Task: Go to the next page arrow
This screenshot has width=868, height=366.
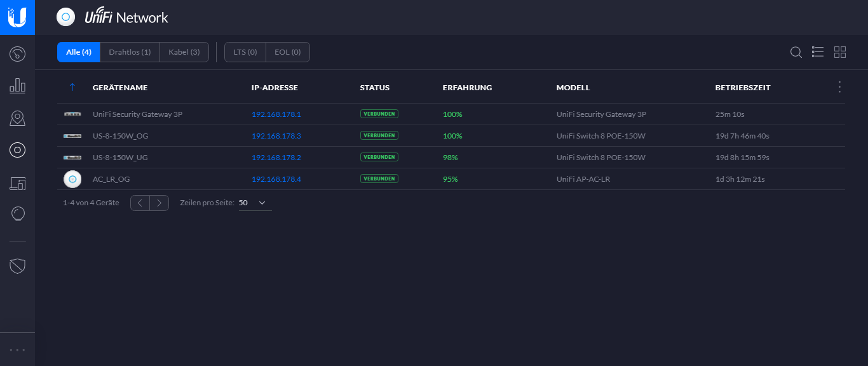Action: coord(159,203)
